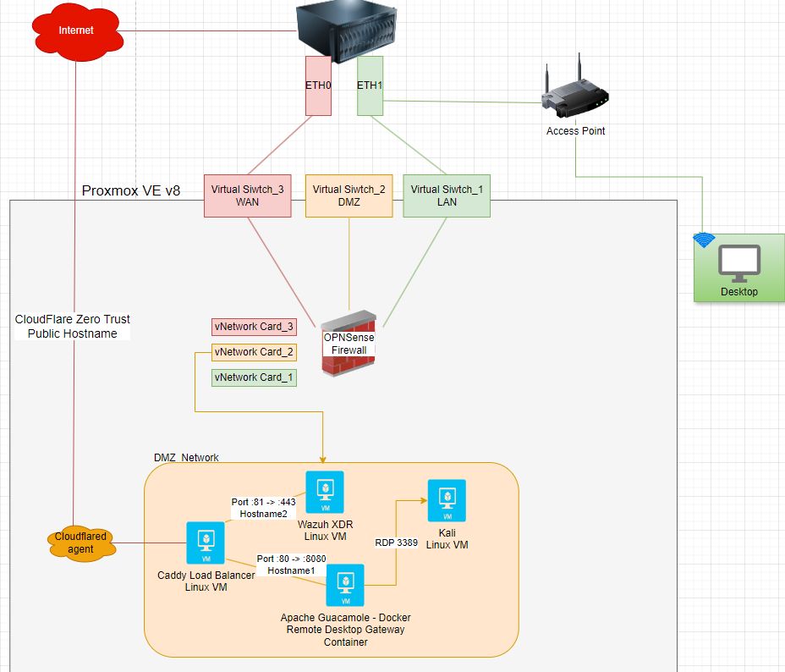Select the Caddy Load Balancer VM icon

(205, 543)
